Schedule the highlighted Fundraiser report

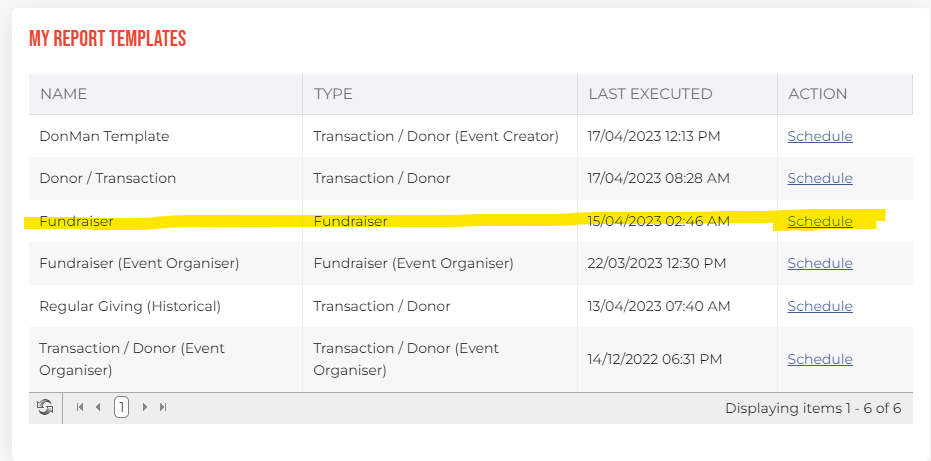pos(820,221)
